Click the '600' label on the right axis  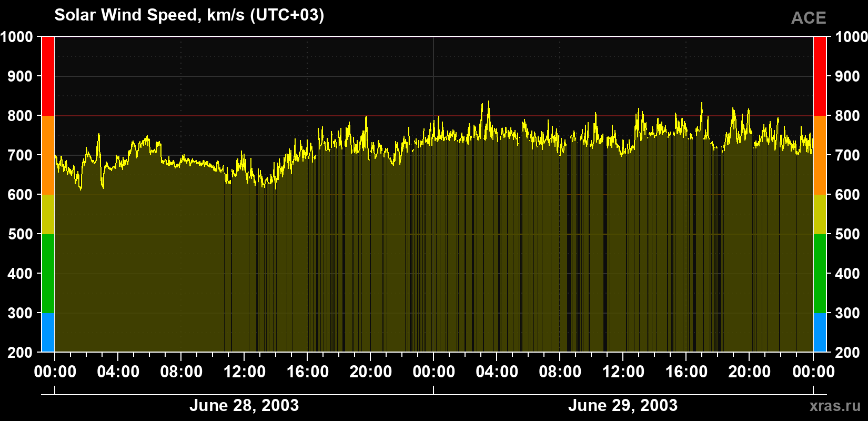pos(847,195)
